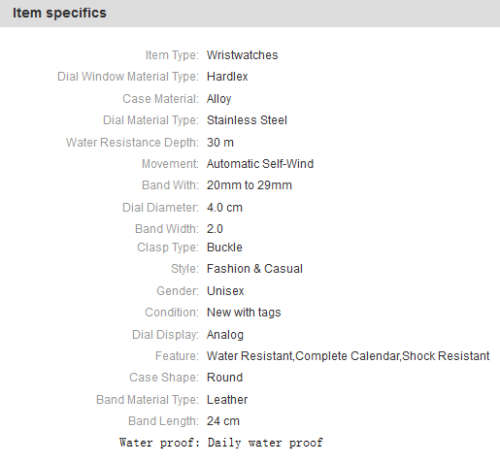Click the Fashion & Casual style value
The image size is (500, 463).
click(255, 269)
